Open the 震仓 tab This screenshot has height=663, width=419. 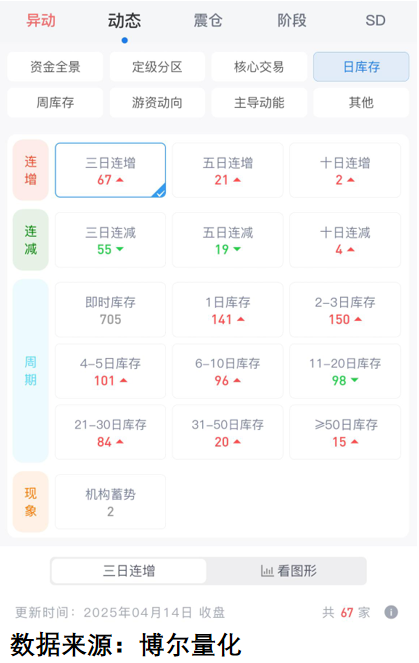[x=208, y=20]
